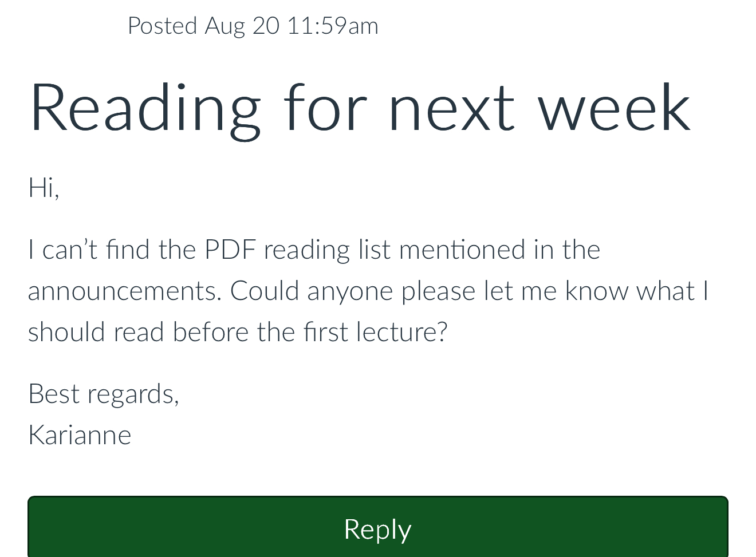Click the green Reply button
This screenshot has height=557, width=756.
377,527
